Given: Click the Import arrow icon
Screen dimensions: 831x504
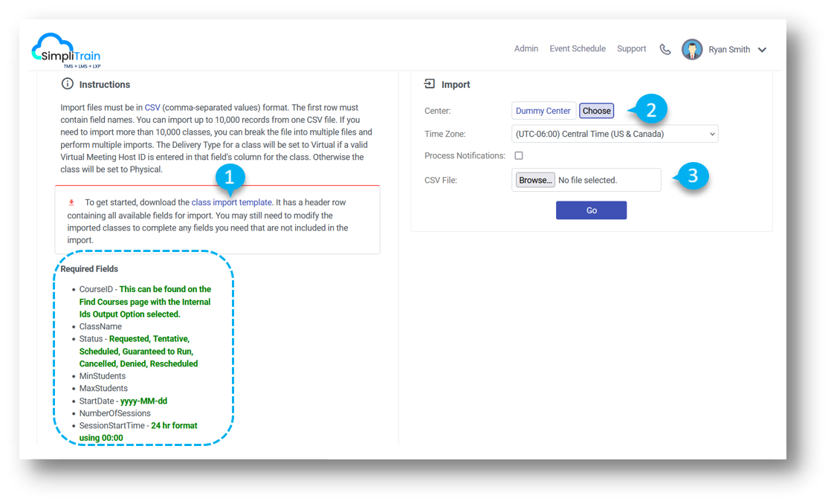Looking at the screenshot, I should [430, 84].
